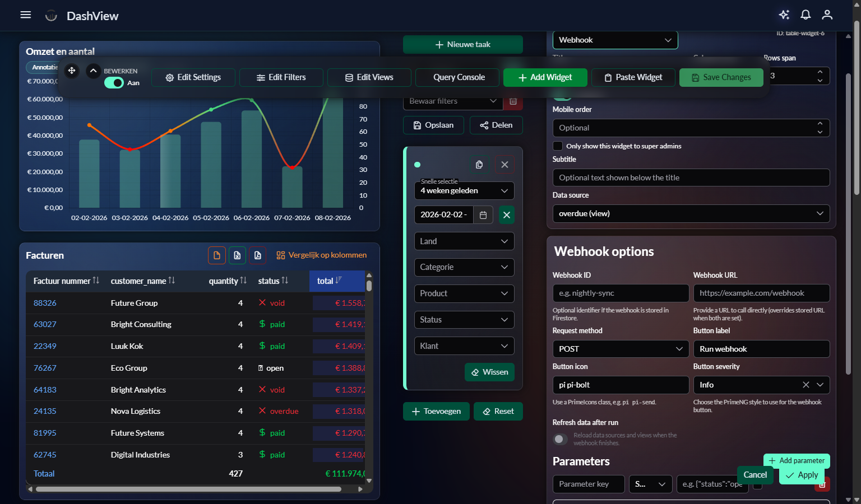Screen dimensions: 861x504
Task: Click the trash icon next to Bewaar filters
Action: click(513, 101)
